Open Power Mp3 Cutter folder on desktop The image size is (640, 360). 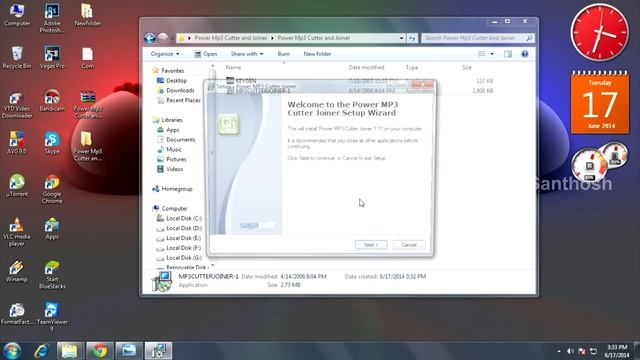point(87,146)
